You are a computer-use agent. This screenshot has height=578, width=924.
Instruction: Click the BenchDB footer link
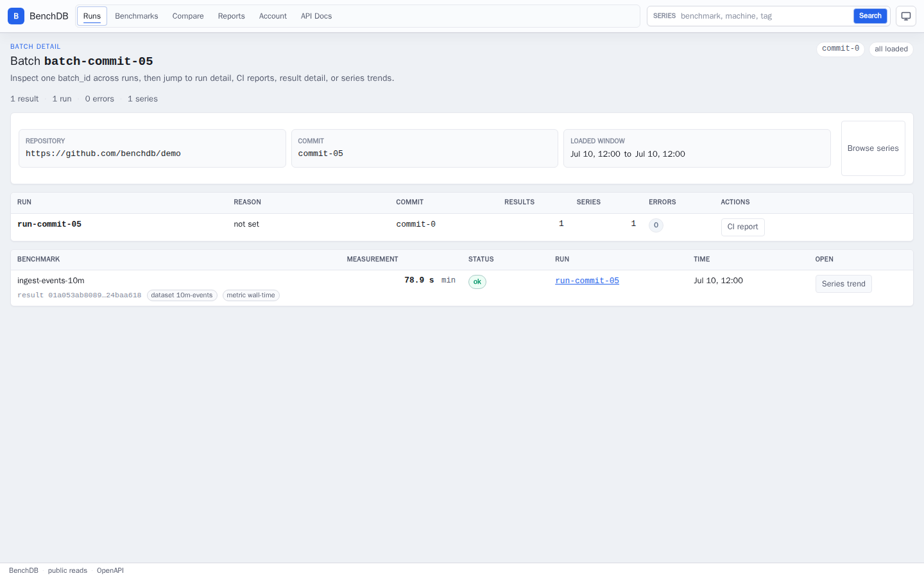click(24, 570)
